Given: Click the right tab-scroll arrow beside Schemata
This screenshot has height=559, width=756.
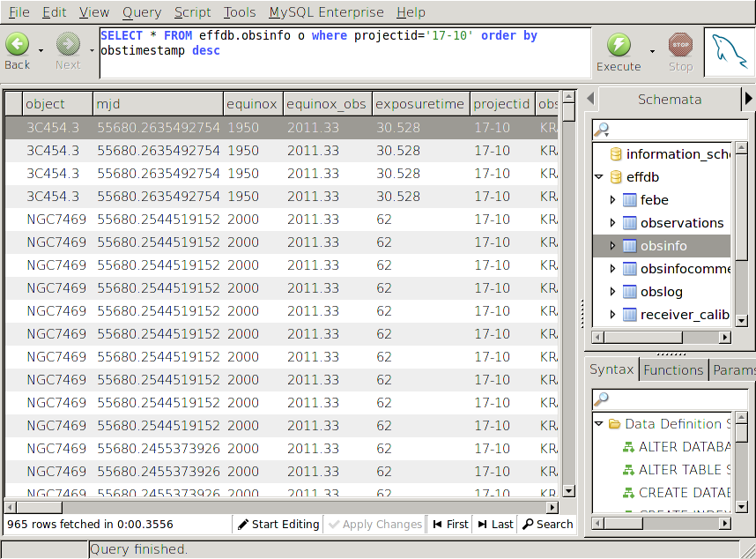Looking at the screenshot, I should (748, 99).
